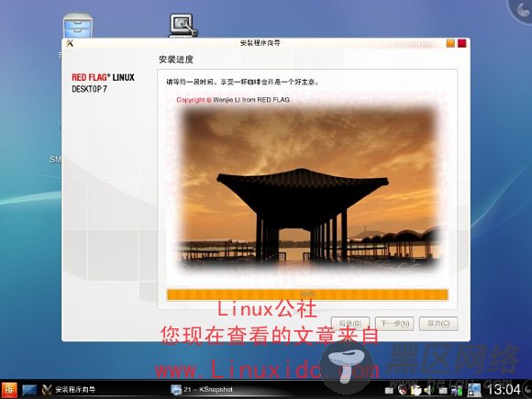532x399 pixels.
Task: Click the laptop show-desktop tray icon
Action: (x=474, y=390)
